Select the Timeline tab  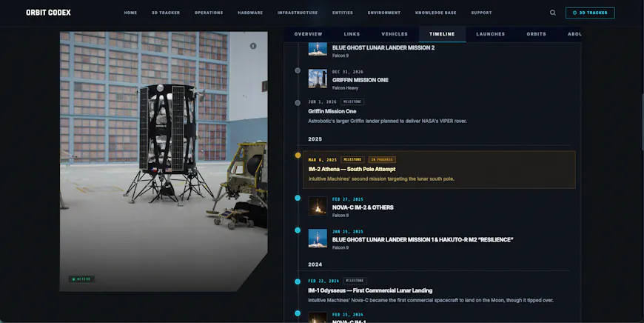[x=442, y=34]
